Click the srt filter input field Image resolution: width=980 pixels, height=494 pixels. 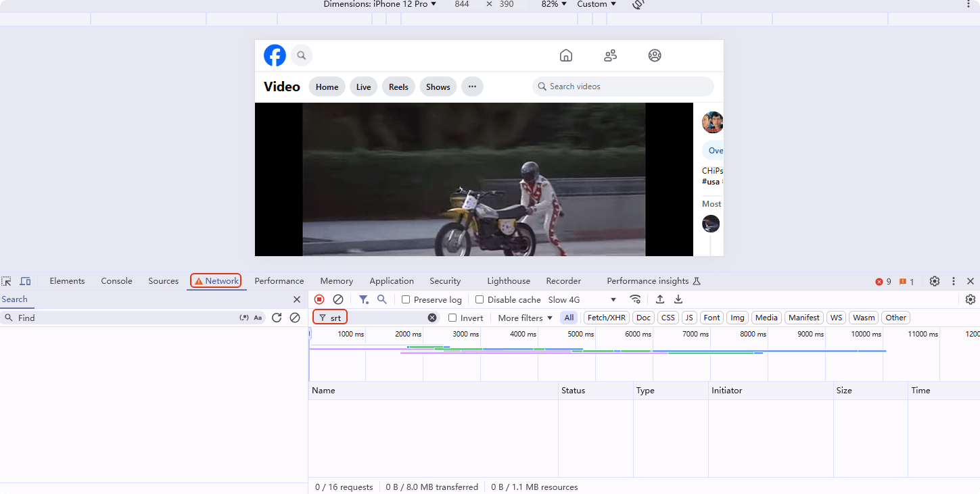[x=377, y=318]
